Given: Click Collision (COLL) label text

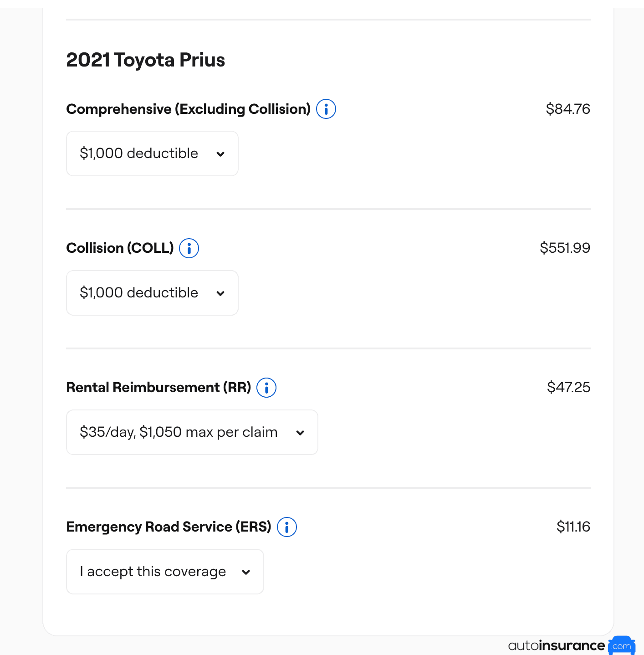Looking at the screenshot, I should [x=120, y=248].
